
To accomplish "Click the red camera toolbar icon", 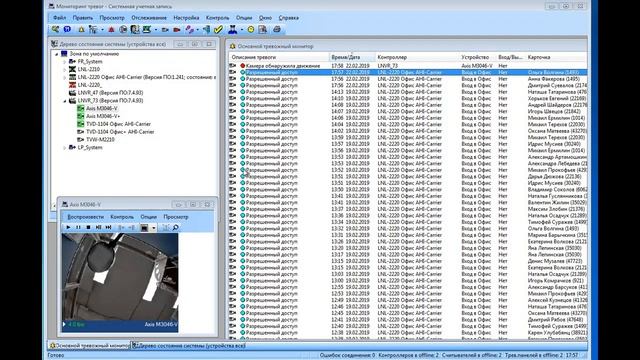I will pyautogui.click(x=177, y=29).
